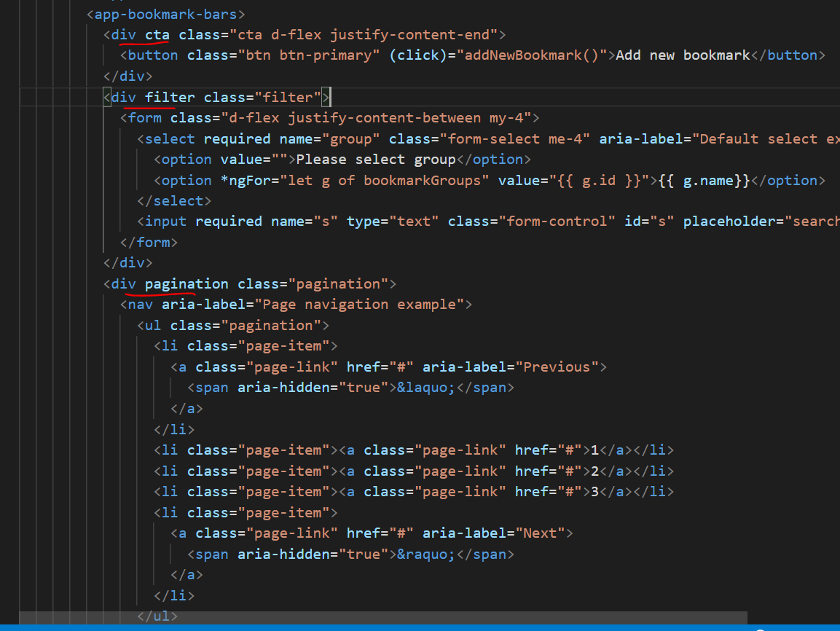Click the {{ g.name}} interpolation

(x=704, y=181)
